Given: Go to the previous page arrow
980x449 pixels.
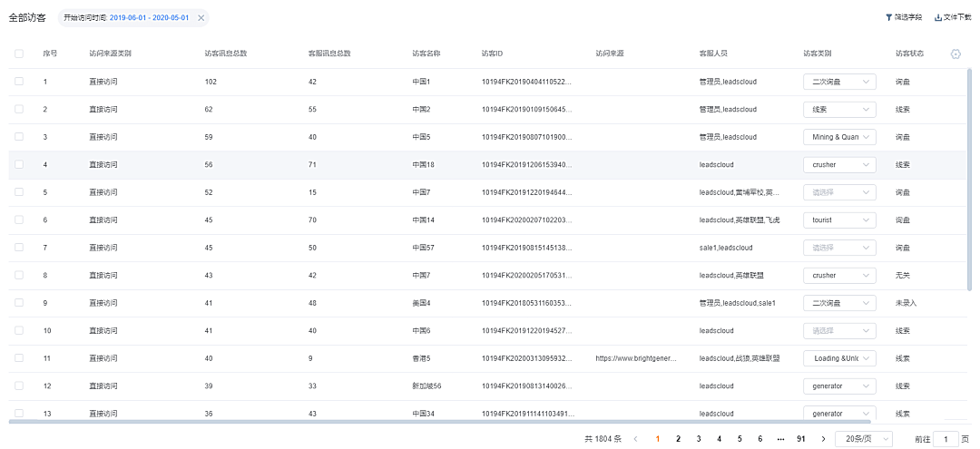Looking at the screenshot, I should (636, 439).
